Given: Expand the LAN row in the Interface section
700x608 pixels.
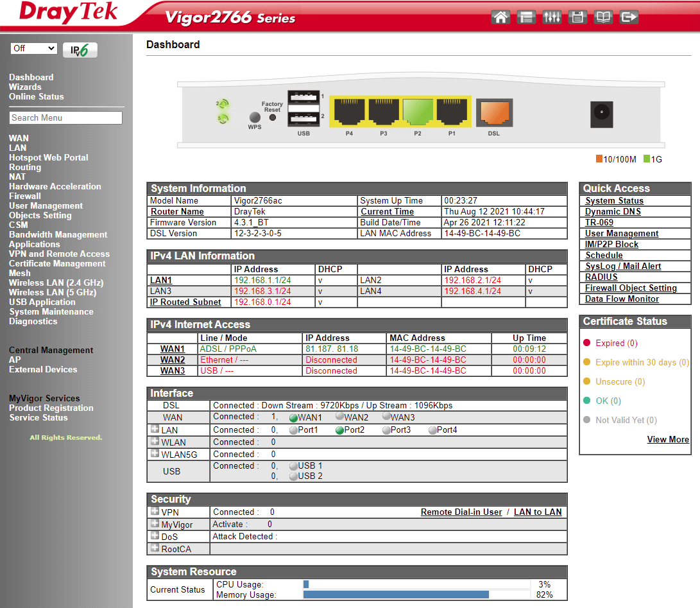Looking at the screenshot, I should click(153, 430).
